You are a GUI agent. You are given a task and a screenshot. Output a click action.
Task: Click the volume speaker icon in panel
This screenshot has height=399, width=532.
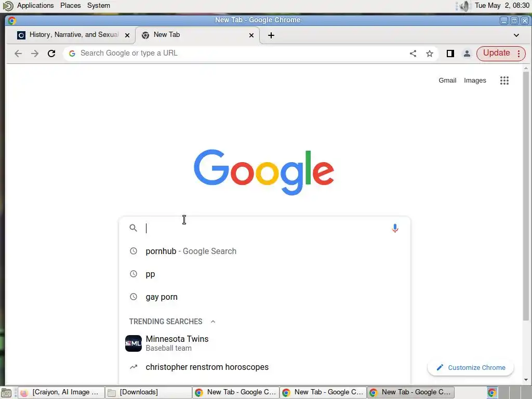[464, 6]
